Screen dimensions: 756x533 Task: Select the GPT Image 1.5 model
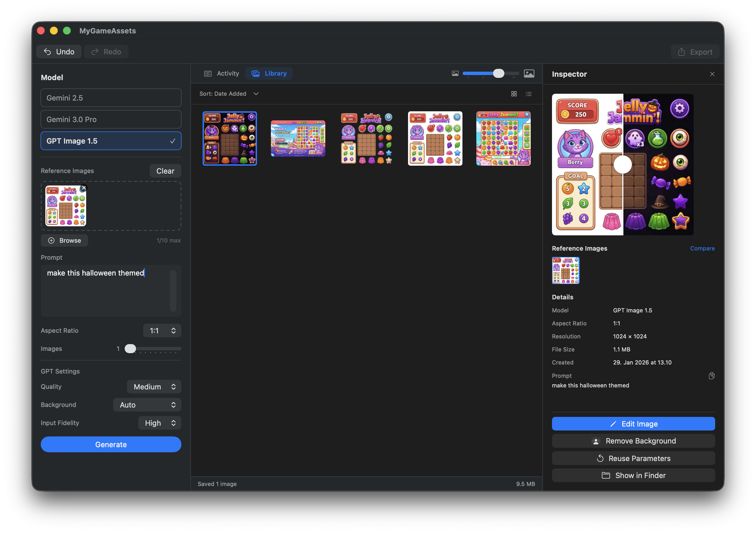[111, 141]
